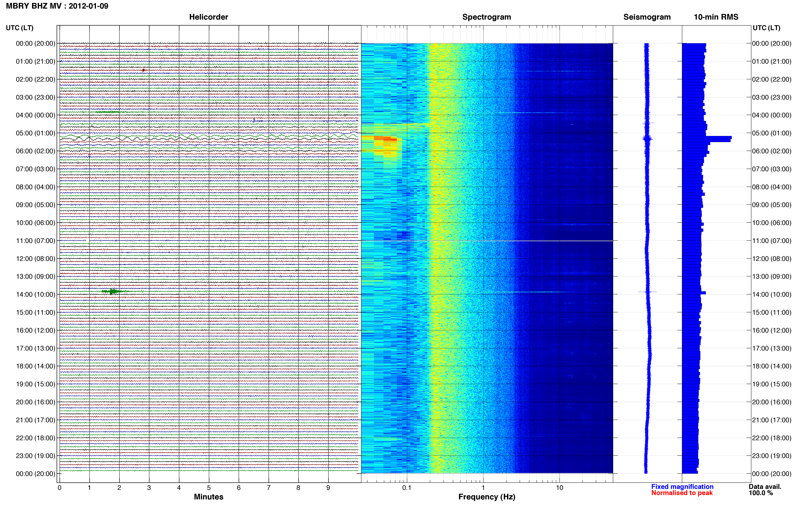Select left axis label '20:00 (16:00)'

[36, 402]
